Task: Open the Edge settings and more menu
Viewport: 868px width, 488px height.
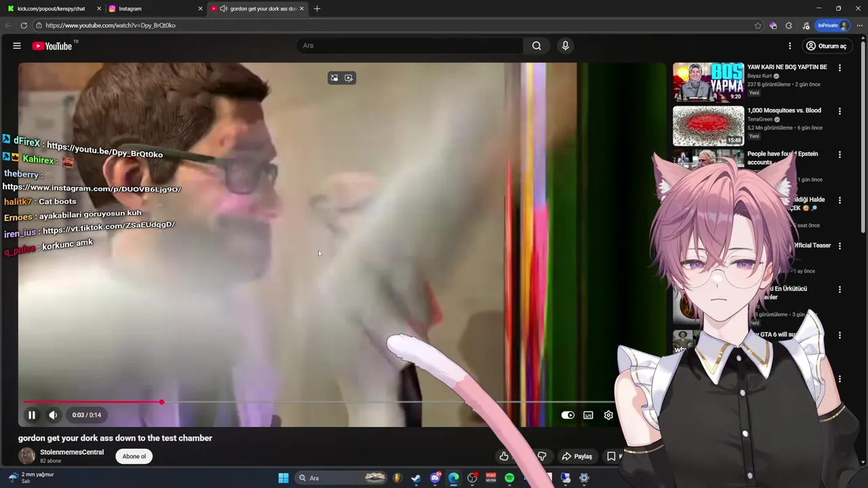Action: [x=859, y=25]
